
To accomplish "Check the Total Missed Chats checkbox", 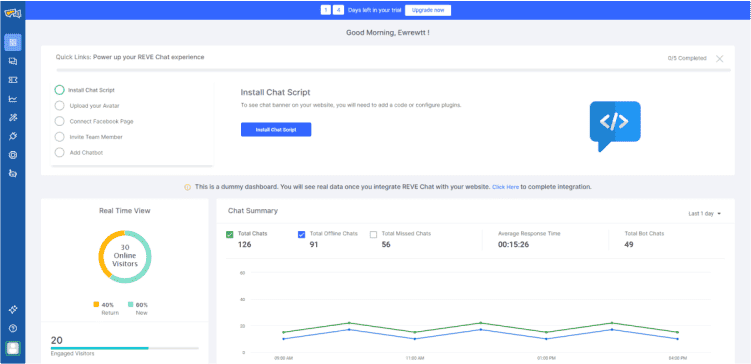I will tap(374, 235).
